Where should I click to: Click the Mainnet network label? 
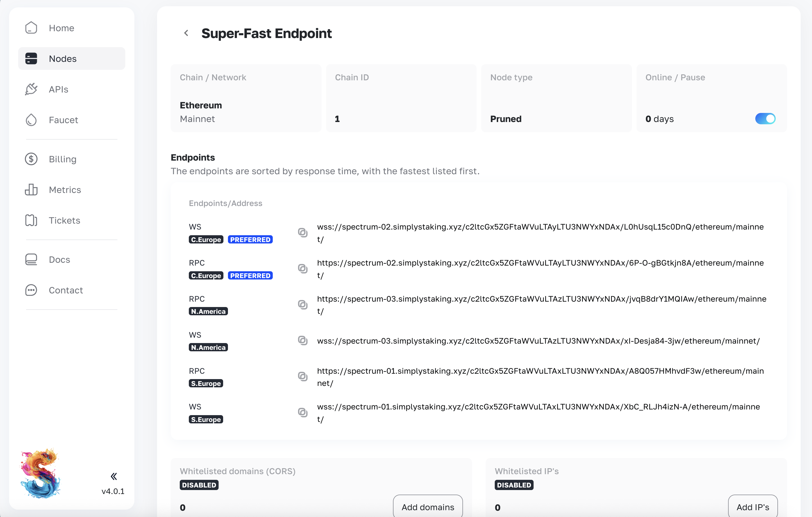pyautogui.click(x=197, y=119)
